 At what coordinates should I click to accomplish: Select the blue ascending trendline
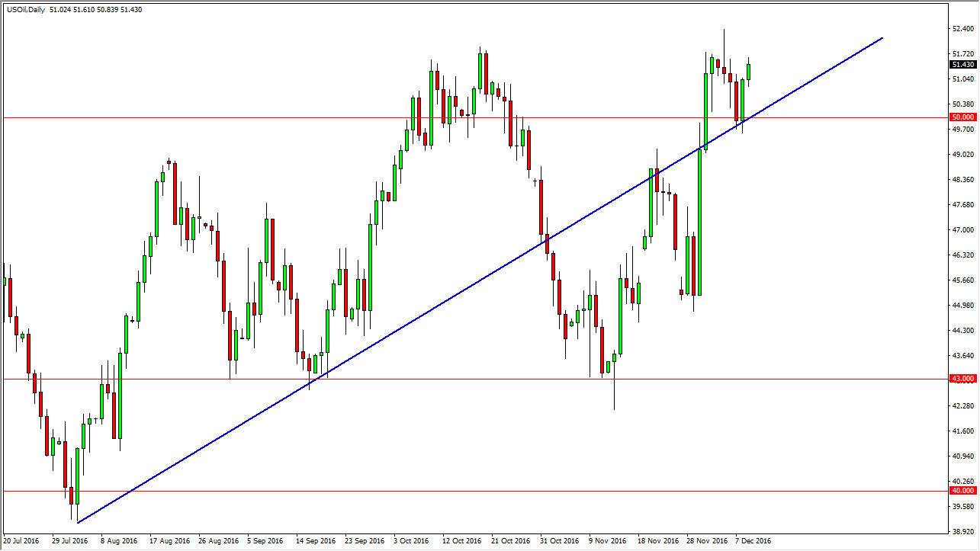click(x=480, y=280)
